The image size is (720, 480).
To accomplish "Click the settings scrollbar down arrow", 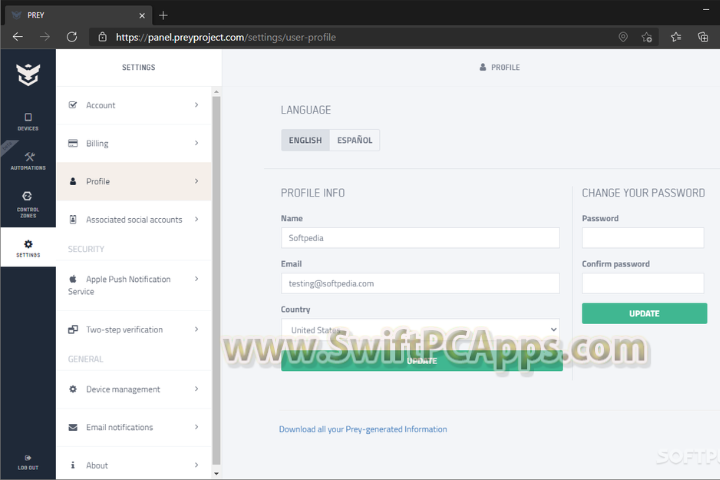I will point(216,473).
